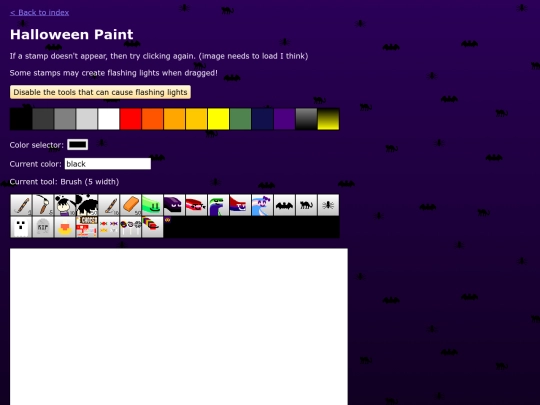The image size is (540, 405).
Task: Choose the red and blue smiling stamp
Action: tap(240, 205)
